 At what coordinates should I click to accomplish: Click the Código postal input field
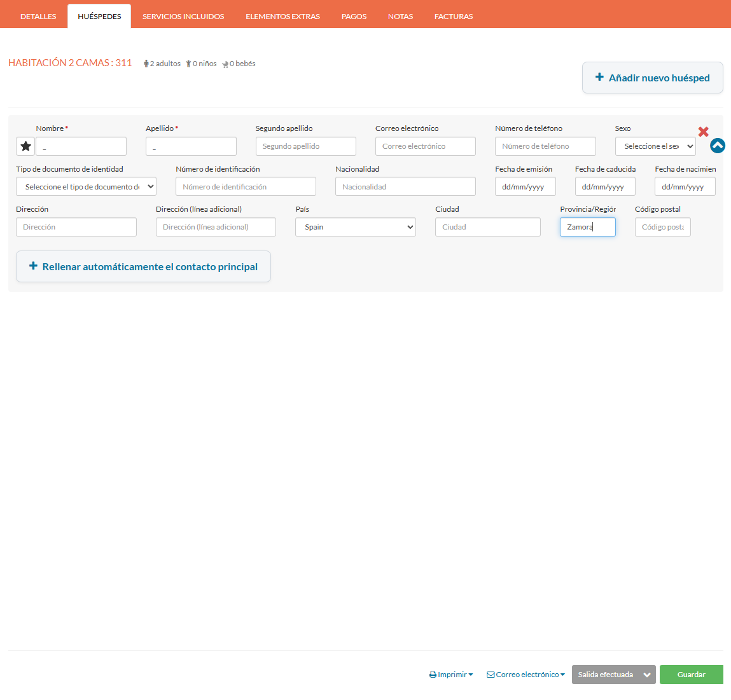[662, 227]
